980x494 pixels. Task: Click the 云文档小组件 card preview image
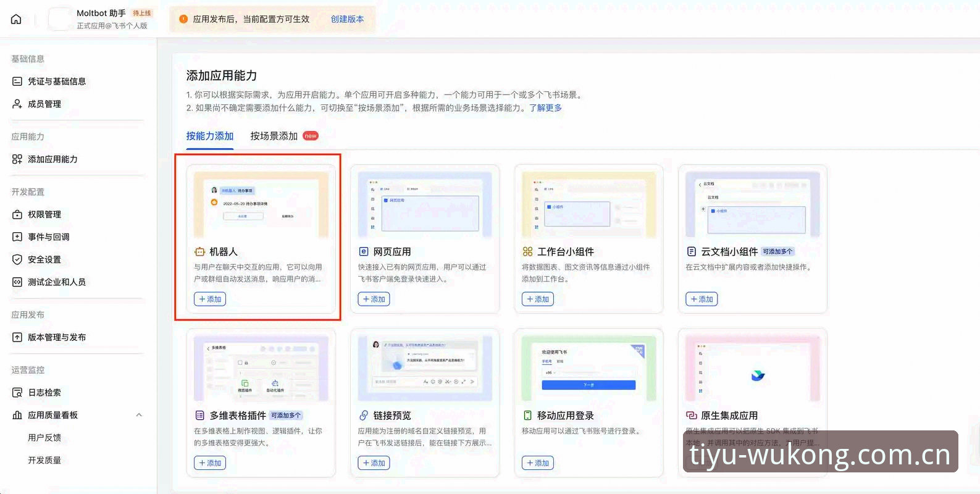pyautogui.click(x=753, y=205)
